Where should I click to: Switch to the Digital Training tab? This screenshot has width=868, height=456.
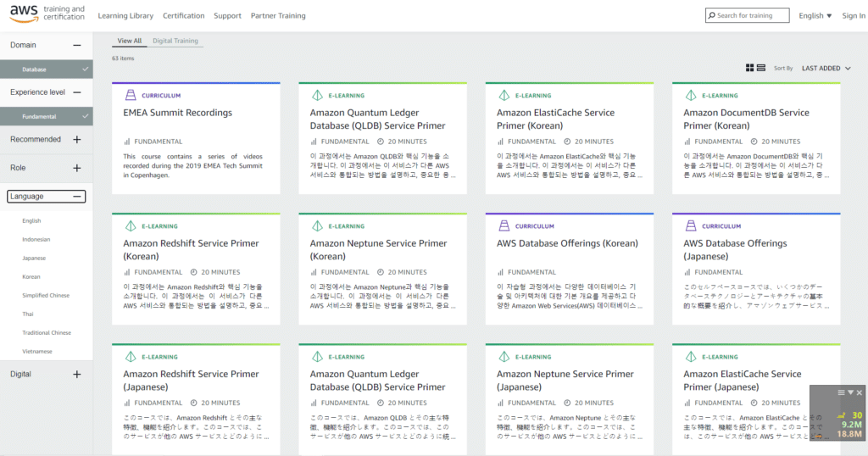click(175, 41)
